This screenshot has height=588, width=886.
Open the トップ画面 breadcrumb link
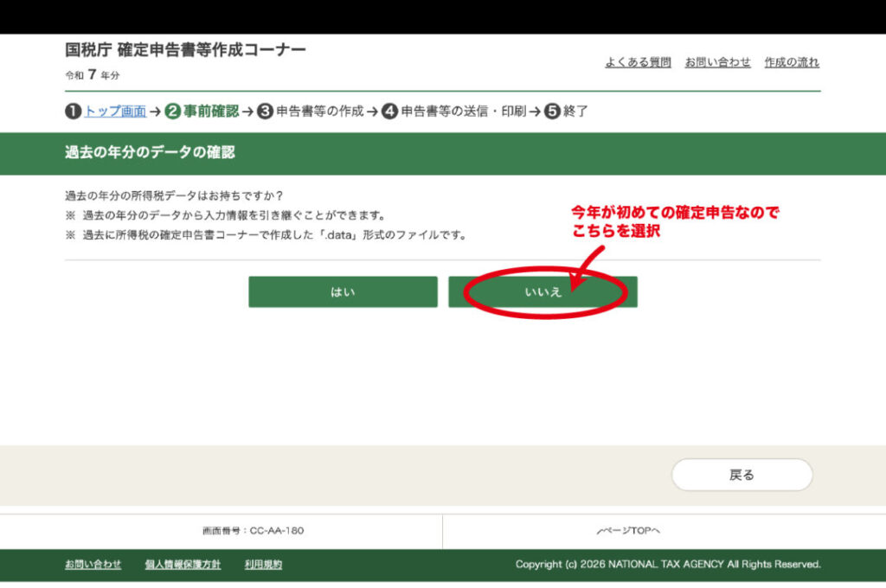coord(115,112)
